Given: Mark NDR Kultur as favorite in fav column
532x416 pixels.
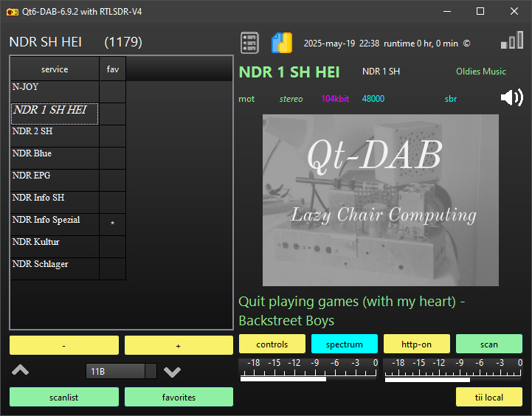Looking at the screenshot, I should pyautogui.click(x=113, y=246).
